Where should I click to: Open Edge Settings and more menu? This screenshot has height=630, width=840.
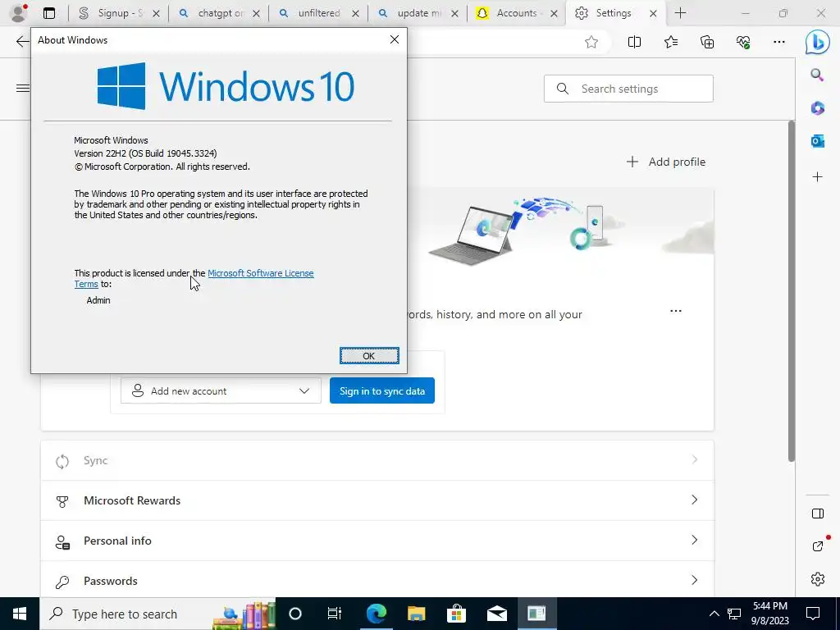pyautogui.click(x=779, y=43)
